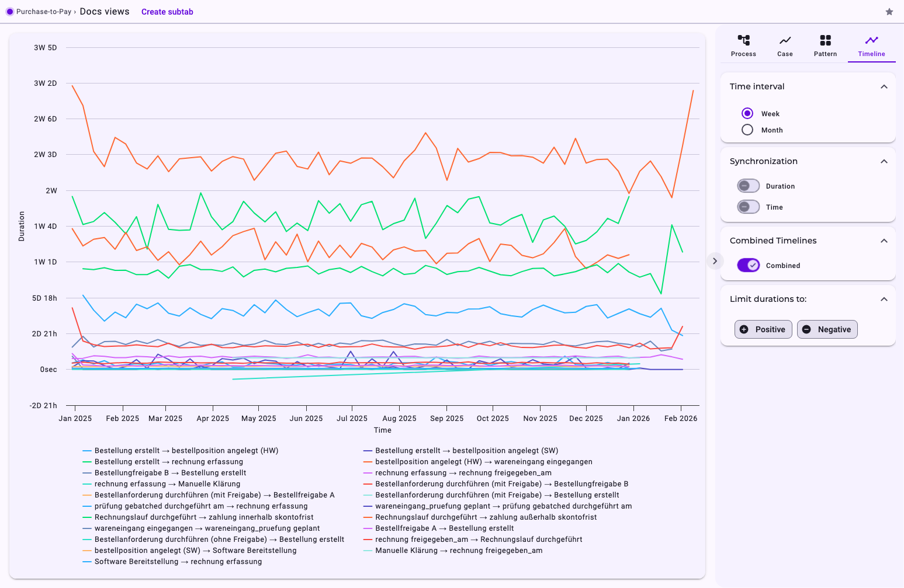The image size is (904, 588).
Task: Click legend entry Bestellungfreigabe B → Bestellung erstellt
Action: click(164, 473)
